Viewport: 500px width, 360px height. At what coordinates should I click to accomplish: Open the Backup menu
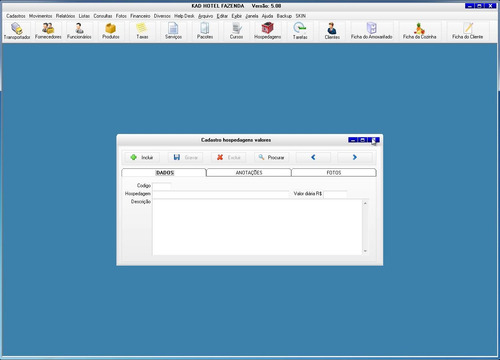pos(284,16)
